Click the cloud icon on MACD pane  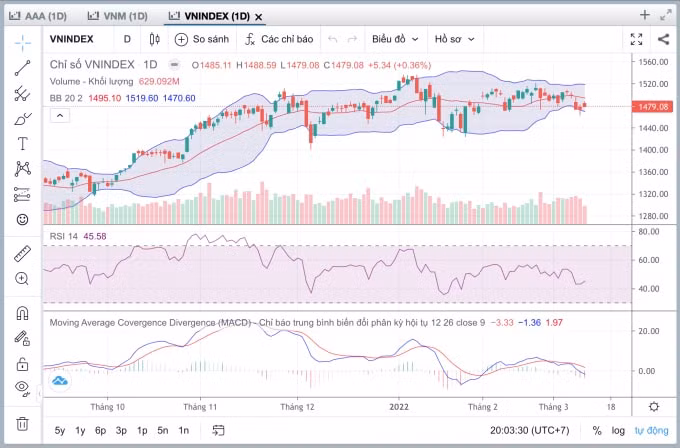60,381
